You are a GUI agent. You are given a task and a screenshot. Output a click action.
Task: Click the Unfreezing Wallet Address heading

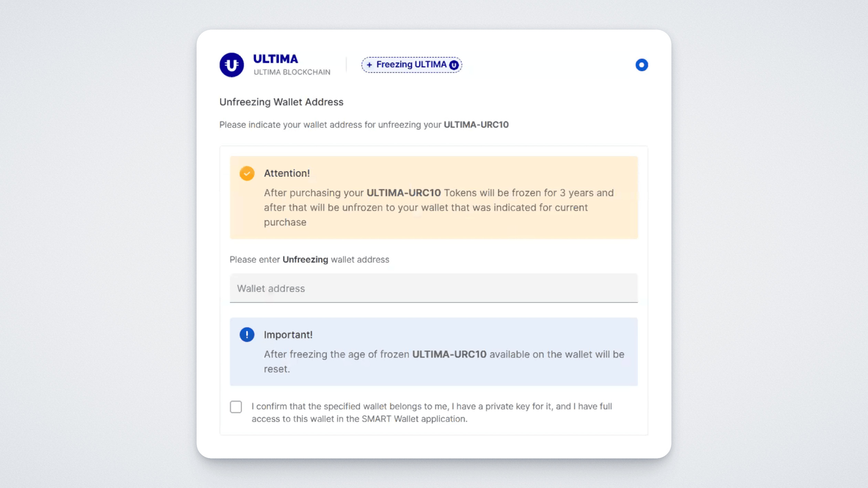[x=281, y=102]
